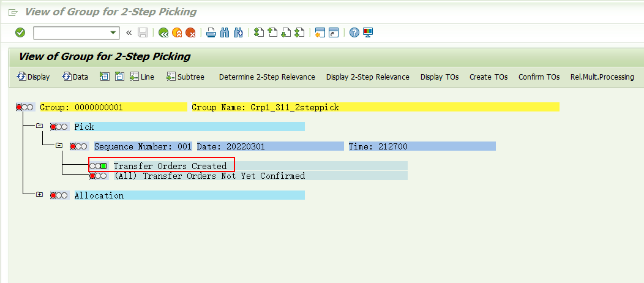The height and width of the screenshot is (283, 644).
Task: Jump to First Page icon
Action: tap(259, 33)
